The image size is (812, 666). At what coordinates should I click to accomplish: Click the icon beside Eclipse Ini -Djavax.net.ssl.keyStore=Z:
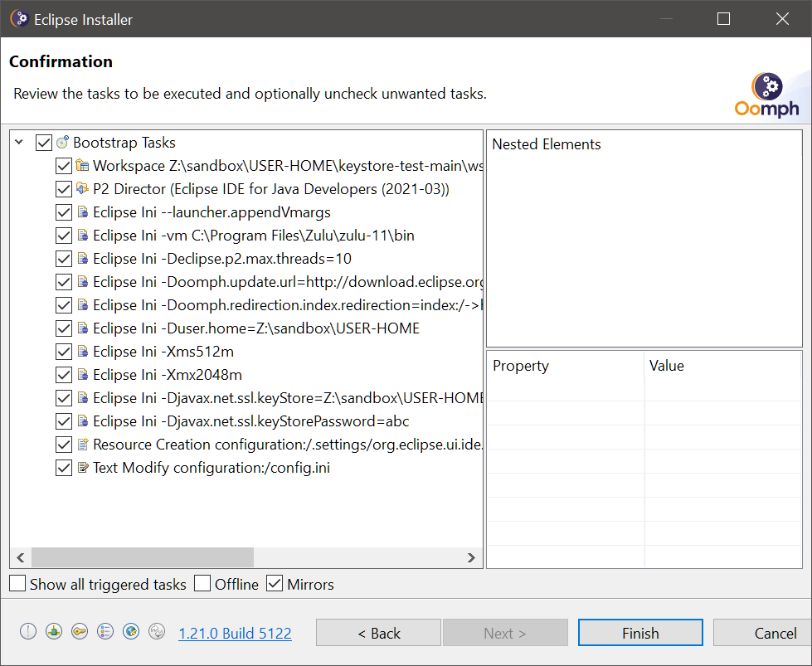pyautogui.click(x=82, y=398)
